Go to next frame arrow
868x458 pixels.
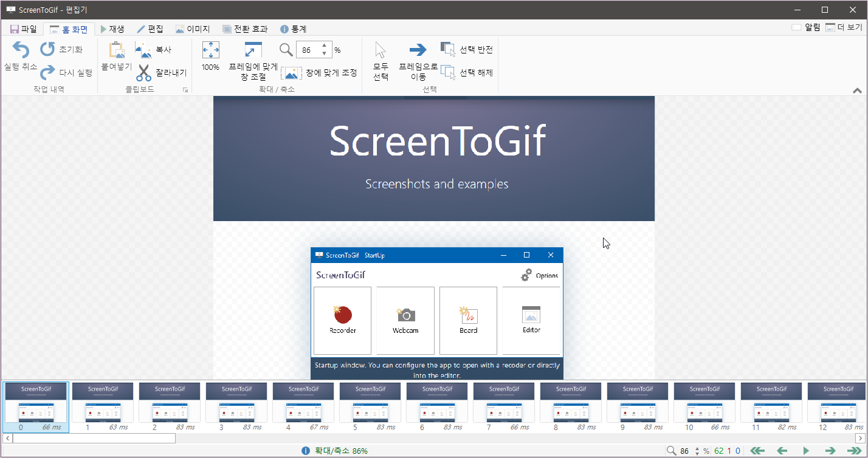(830, 451)
